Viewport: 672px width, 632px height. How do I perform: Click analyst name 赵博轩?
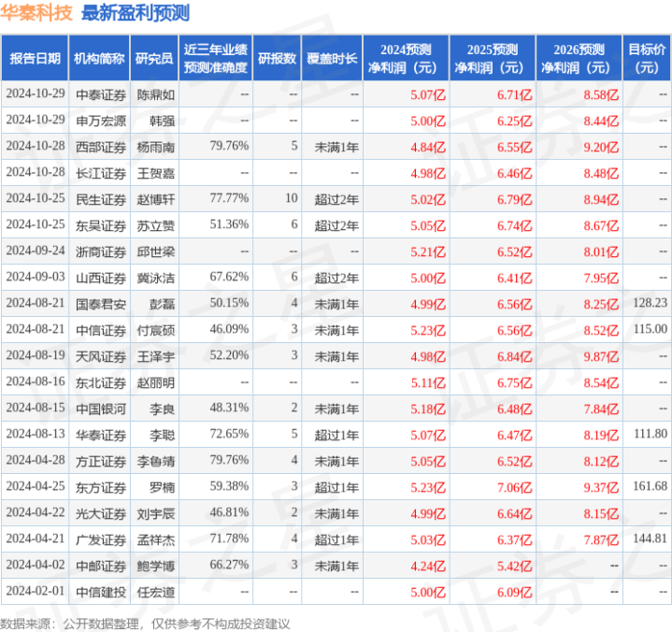click(x=155, y=199)
